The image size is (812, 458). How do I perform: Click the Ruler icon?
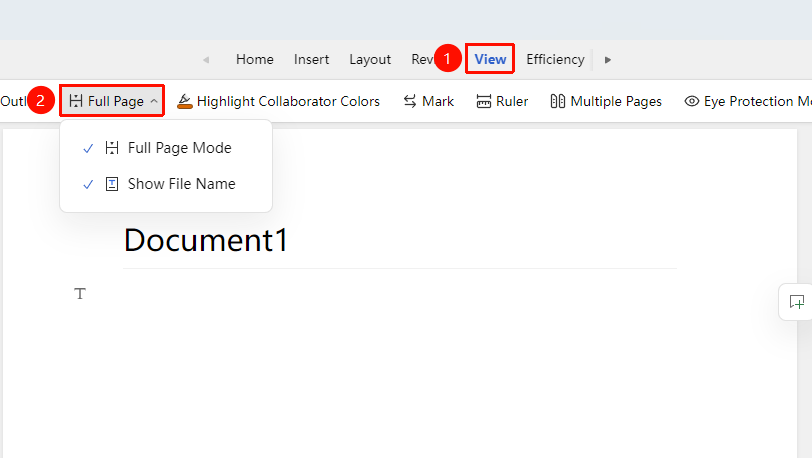click(484, 101)
